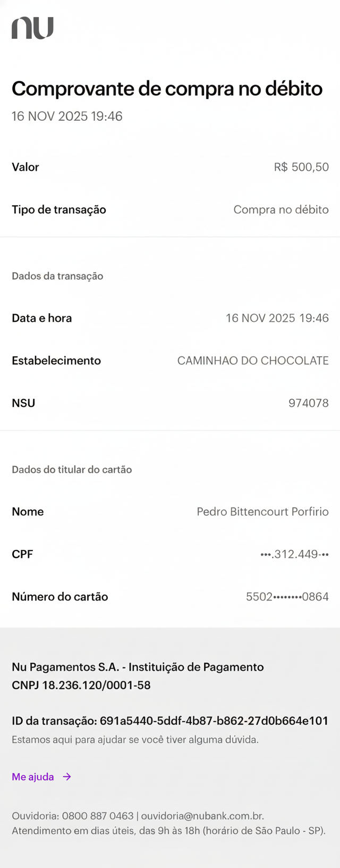
Task: Click the masked card number ending 0864
Action: pyautogui.click(x=287, y=597)
